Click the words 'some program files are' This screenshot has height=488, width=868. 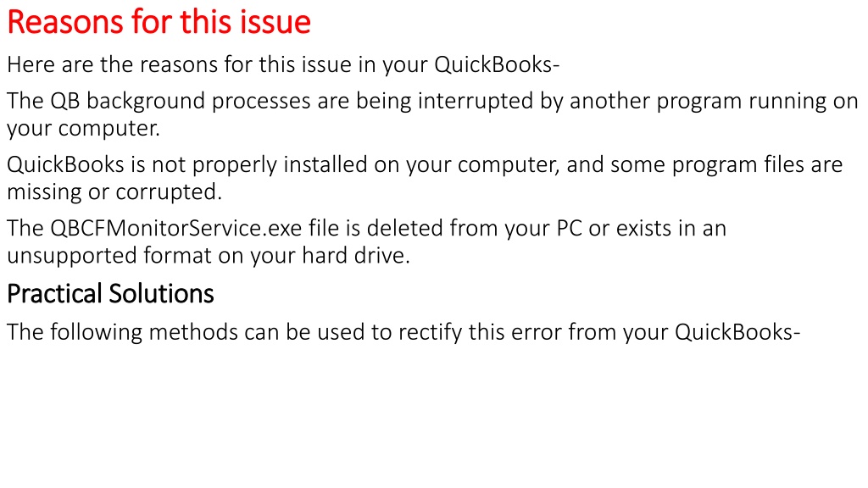726,165
